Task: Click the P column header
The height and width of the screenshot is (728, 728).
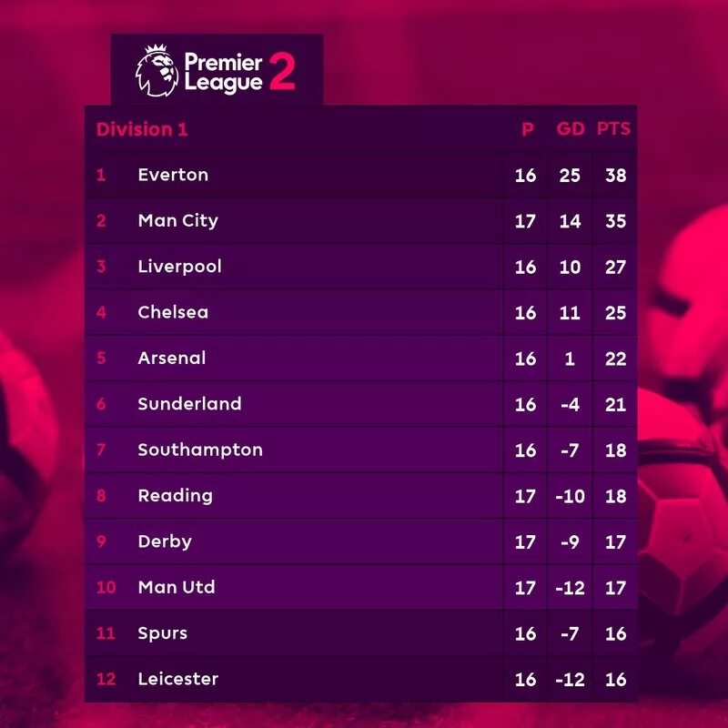Action: pyautogui.click(x=527, y=129)
